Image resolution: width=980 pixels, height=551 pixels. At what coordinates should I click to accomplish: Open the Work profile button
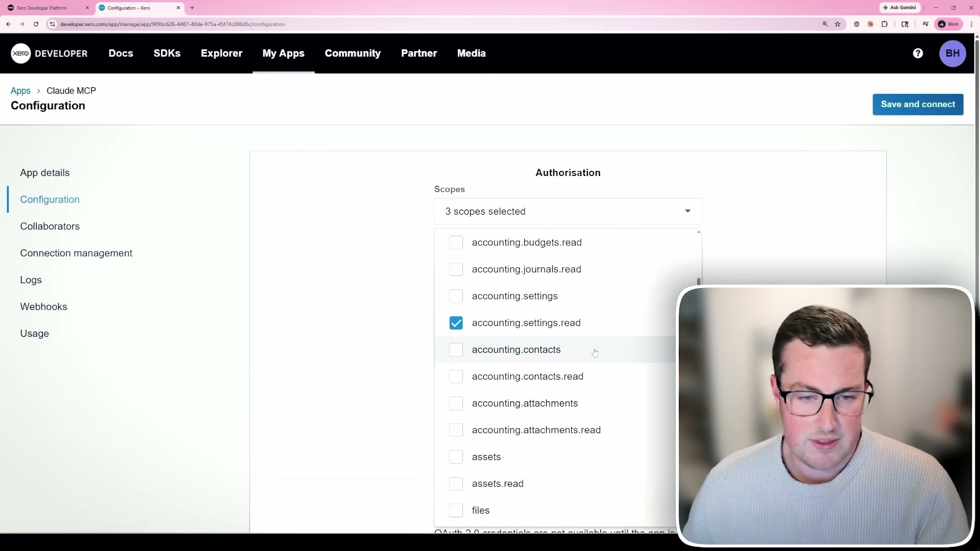point(948,24)
